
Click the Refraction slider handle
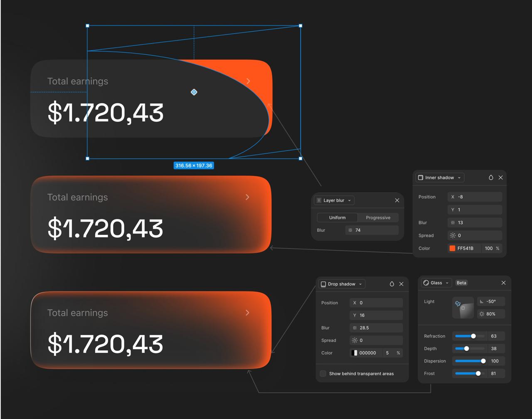473,336
